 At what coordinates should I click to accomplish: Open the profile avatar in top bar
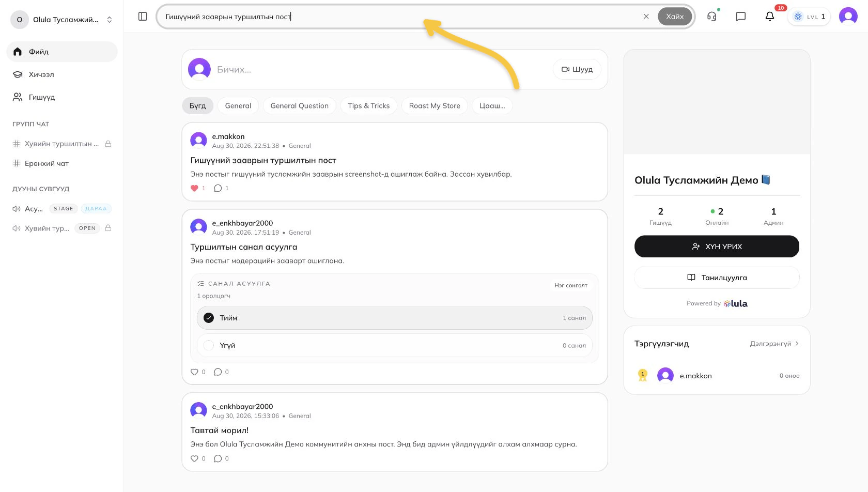(x=848, y=17)
